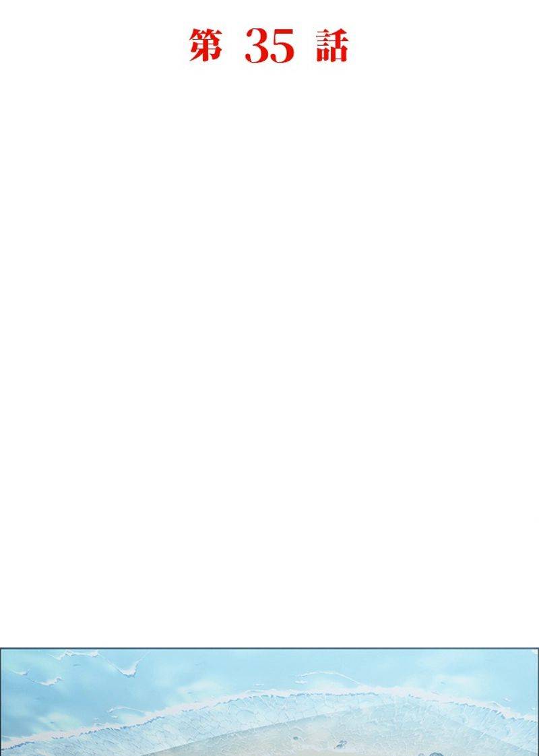Click the red 話 character in the title

coord(332,45)
